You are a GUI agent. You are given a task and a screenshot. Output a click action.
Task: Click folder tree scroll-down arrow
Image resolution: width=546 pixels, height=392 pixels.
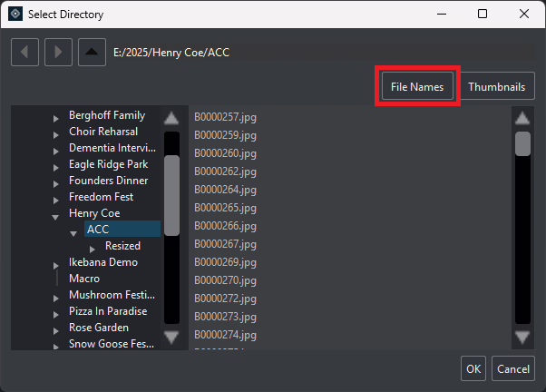(x=171, y=337)
